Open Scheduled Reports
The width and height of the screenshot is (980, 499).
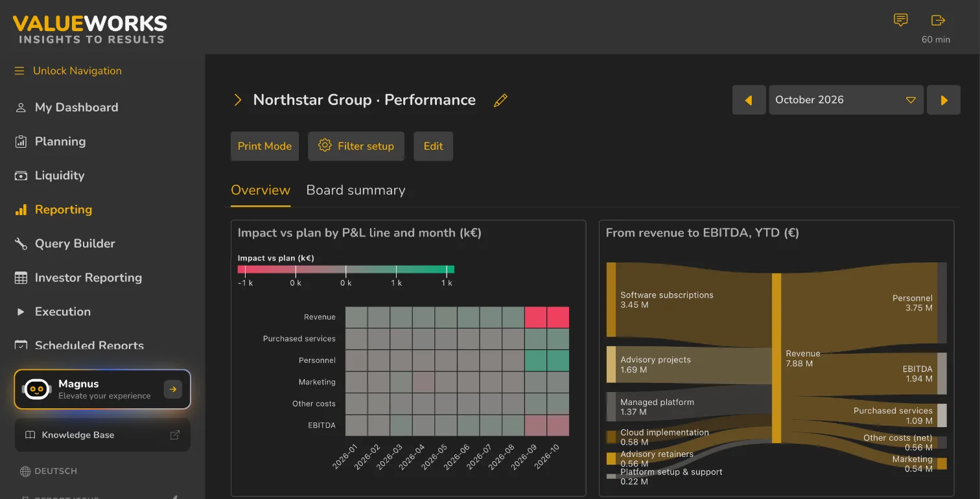[x=89, y=345]
